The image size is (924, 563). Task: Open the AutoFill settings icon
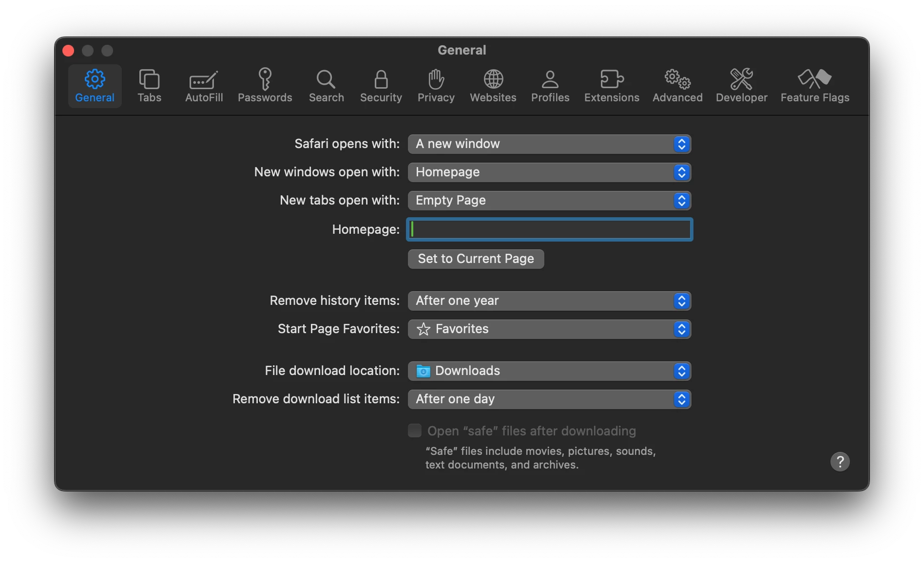click(204, 80)
